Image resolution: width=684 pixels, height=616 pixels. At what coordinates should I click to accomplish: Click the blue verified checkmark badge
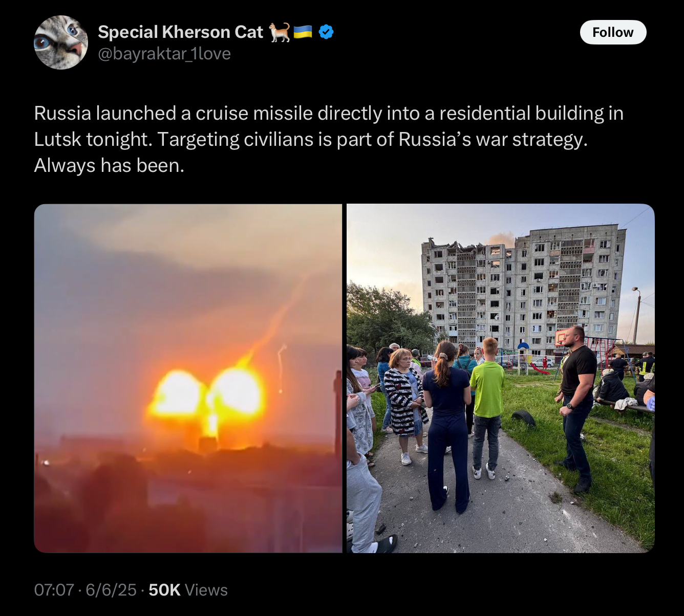click(x=326, y=32)
